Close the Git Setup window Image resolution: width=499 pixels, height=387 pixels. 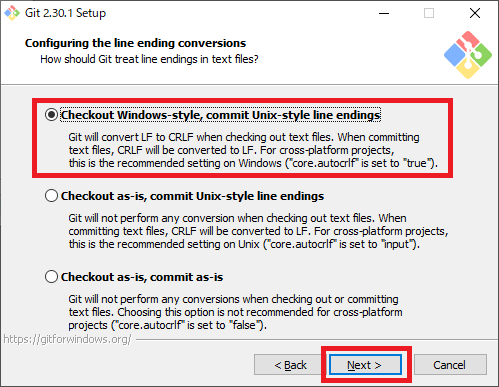(x=475, y=13)
